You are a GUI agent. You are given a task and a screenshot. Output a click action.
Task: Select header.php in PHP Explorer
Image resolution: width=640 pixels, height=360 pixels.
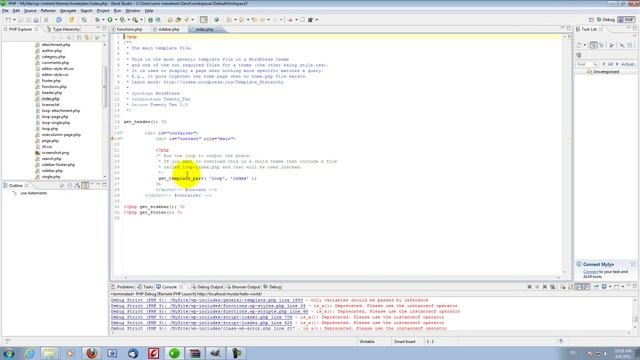[x=52, y=93]
